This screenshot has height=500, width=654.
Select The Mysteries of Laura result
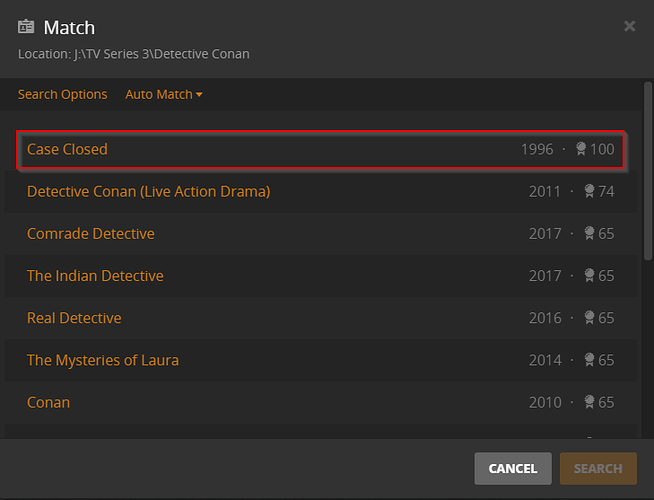click(x=103, y=360)
